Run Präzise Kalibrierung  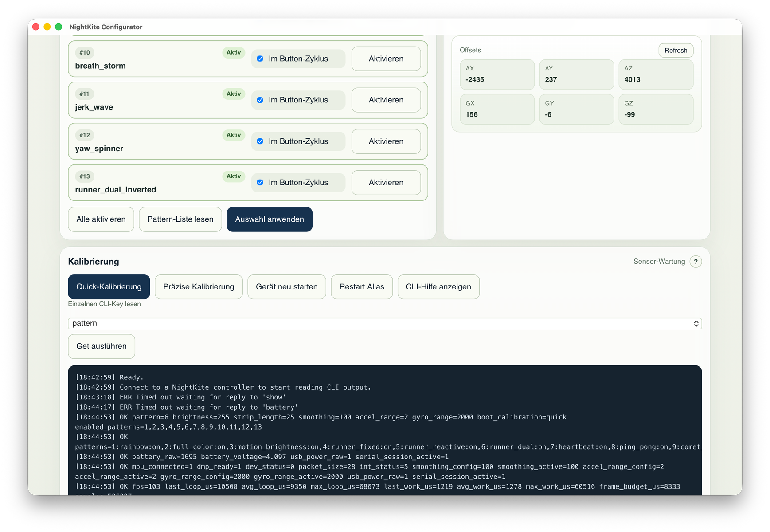(x=198, y=287)
